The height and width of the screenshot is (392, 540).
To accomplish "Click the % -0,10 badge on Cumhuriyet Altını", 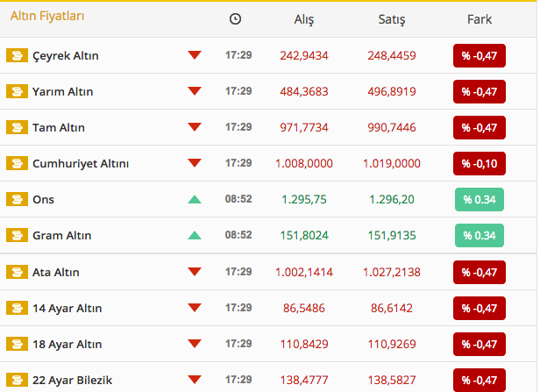I will pos(480,163).
